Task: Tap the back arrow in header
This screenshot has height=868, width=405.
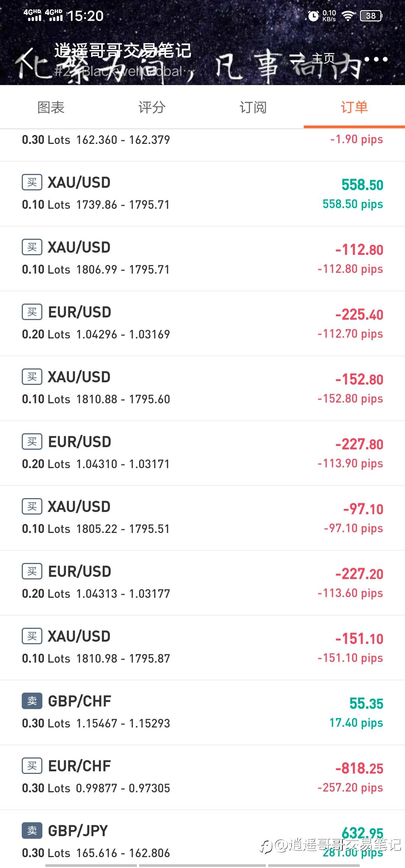Action: pos(27,59)
